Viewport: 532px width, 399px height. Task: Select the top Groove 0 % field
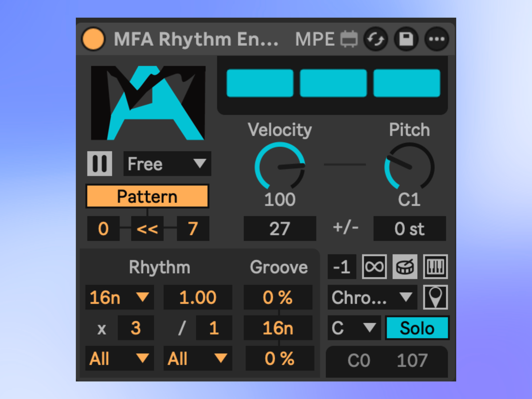tap(278, 297)
